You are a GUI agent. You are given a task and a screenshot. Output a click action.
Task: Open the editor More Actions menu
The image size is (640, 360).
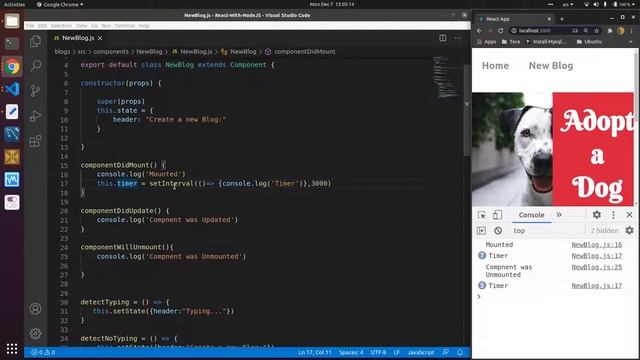[x=458, y=38]
